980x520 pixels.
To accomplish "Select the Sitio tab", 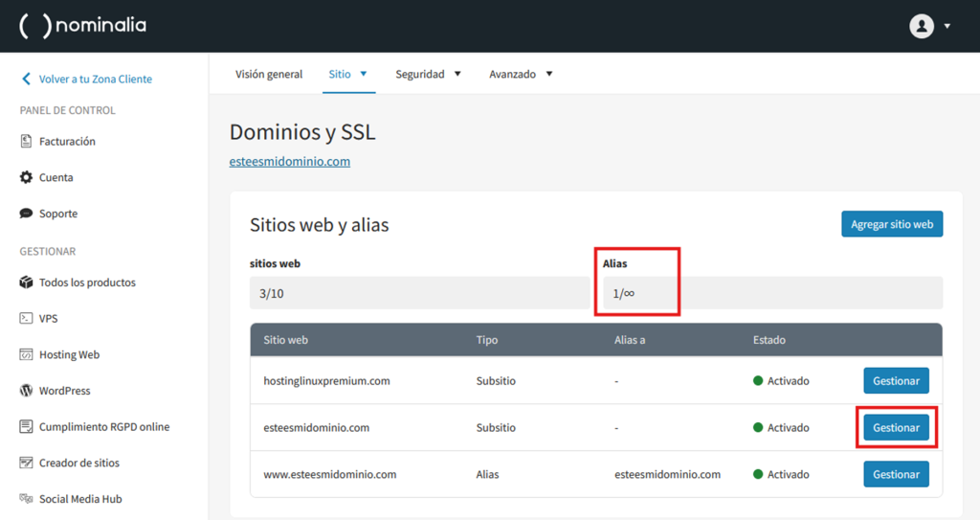I will click(340, 74).
